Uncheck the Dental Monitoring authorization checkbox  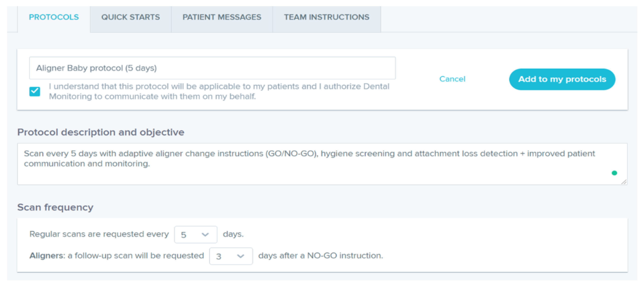pos(35,91)
